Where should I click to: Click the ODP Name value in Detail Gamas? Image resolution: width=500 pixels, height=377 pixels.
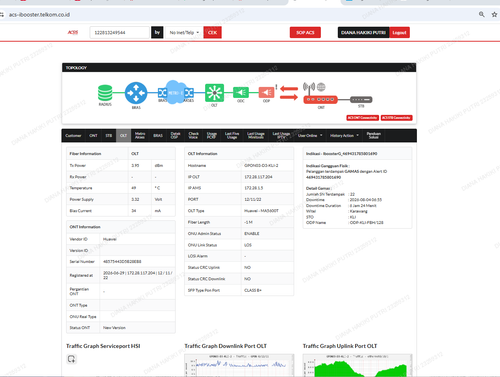coord(367,222)
